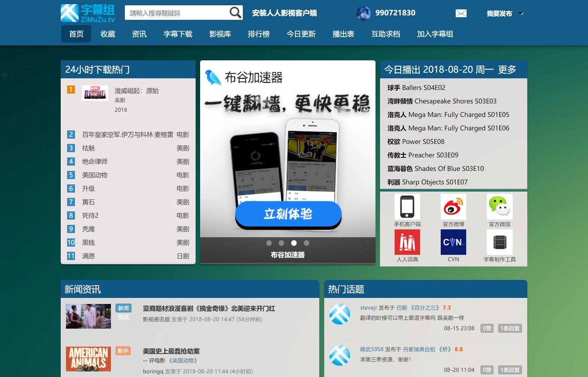
Task: Click the 安装人人影视客户端 link
Action: pyautogui.click(x=284, y=13)
